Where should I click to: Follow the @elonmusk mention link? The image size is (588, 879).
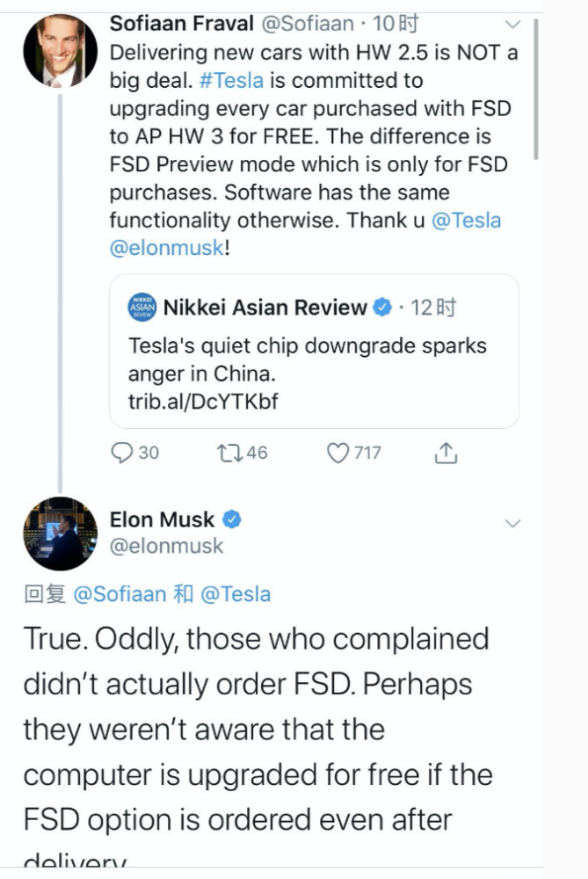pos(167,249)
